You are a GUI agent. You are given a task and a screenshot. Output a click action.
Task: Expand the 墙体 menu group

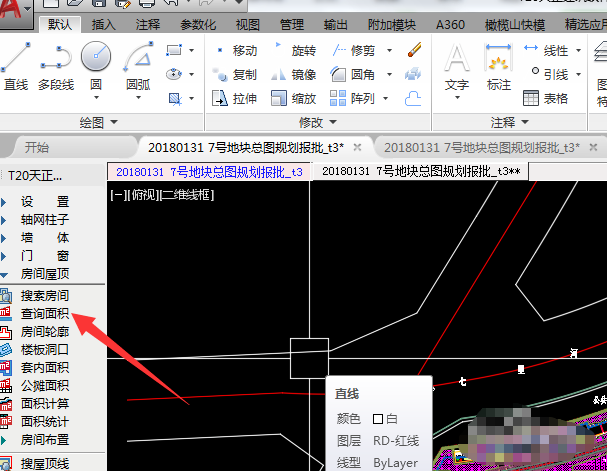pos(45,237)
